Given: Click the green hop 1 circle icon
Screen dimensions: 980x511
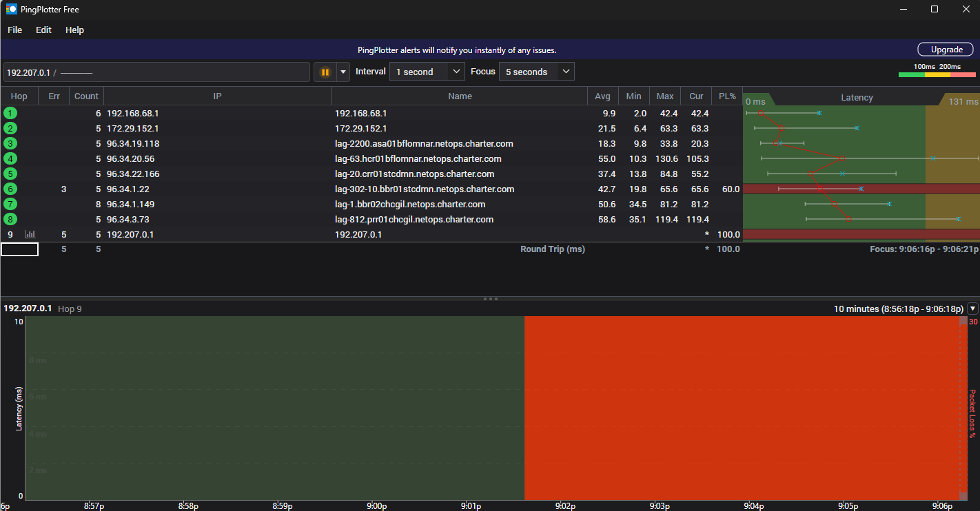Looking at the screenshot, I should coord(10,113).
